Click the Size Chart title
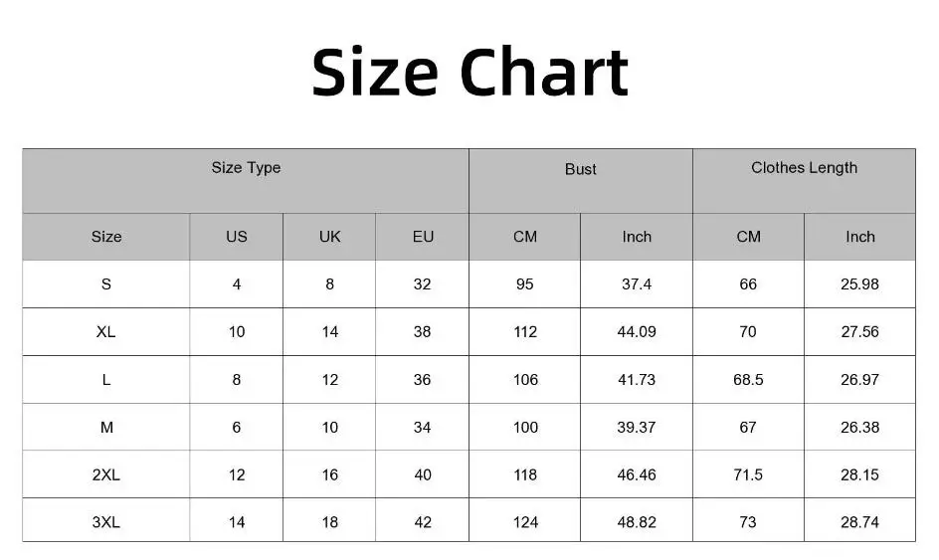Viewport: 939px width, 560px height. [470, 73]
